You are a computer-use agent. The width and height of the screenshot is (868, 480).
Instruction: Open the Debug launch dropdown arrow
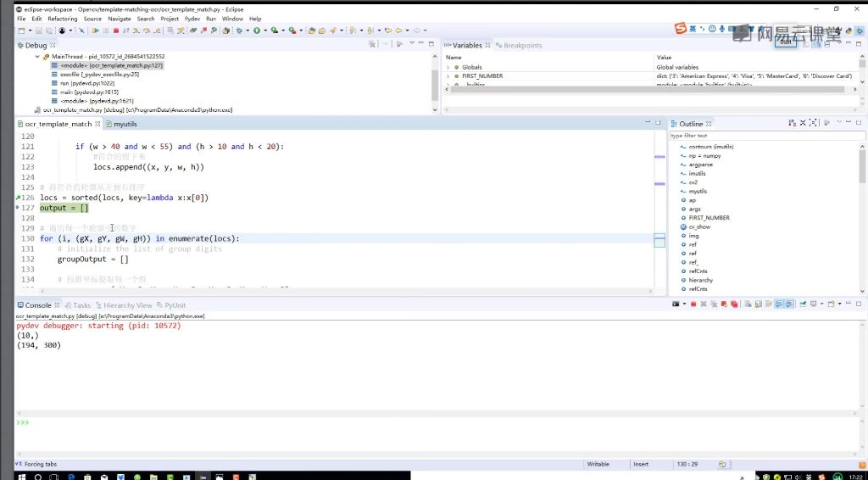click(248, 31)
